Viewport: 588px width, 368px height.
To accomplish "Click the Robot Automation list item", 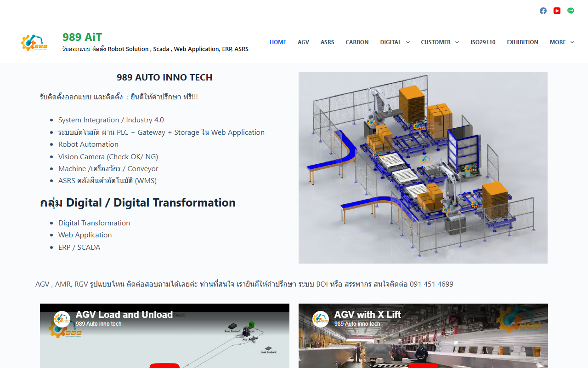I will pos(88,144).
